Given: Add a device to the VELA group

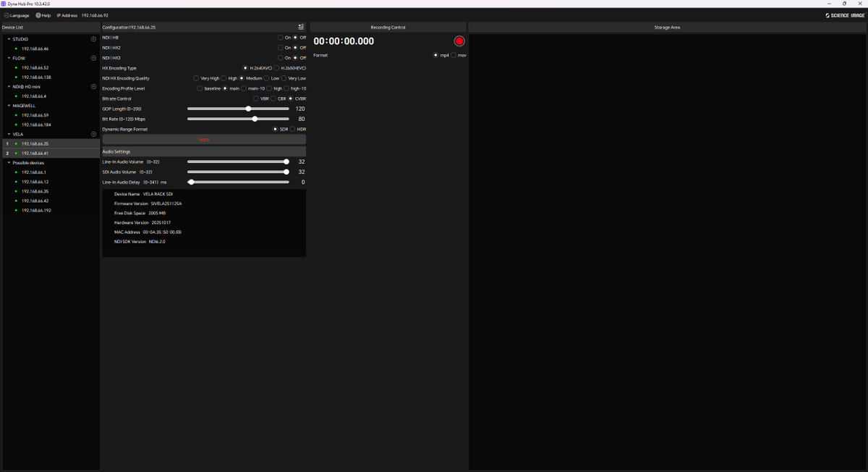Looking at the screenshot, I should pyautogui.click(x=93, y=134).
